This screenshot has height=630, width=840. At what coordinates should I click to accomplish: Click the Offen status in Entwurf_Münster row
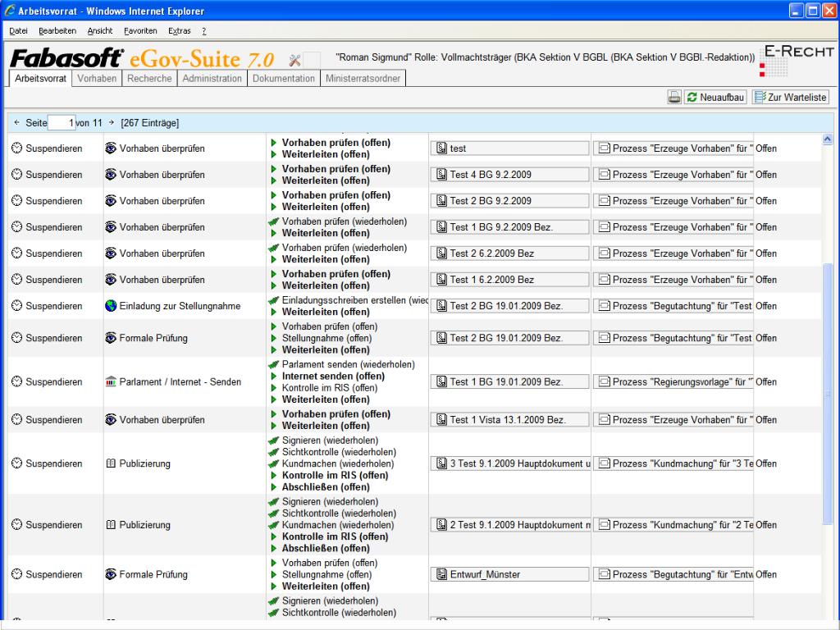point(766,574)
